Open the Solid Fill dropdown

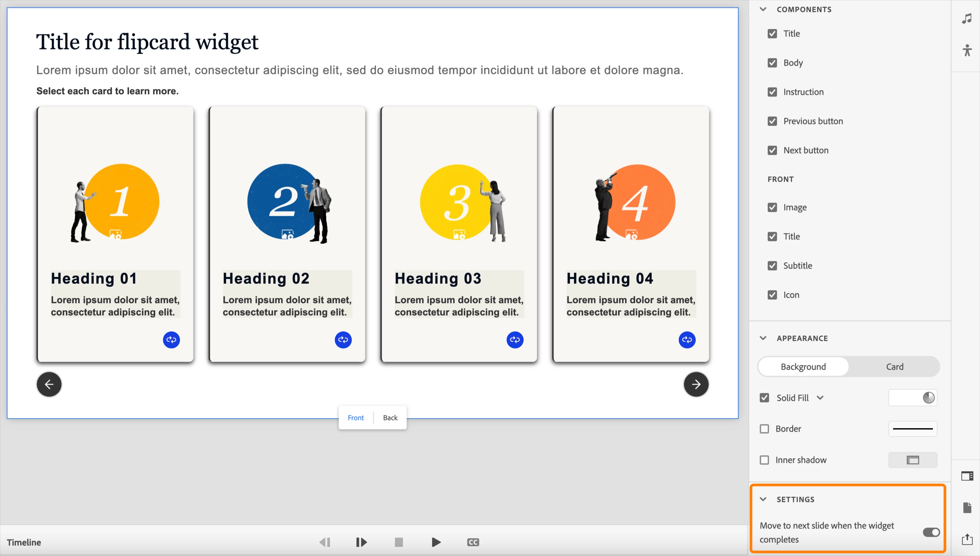(820, 398)
